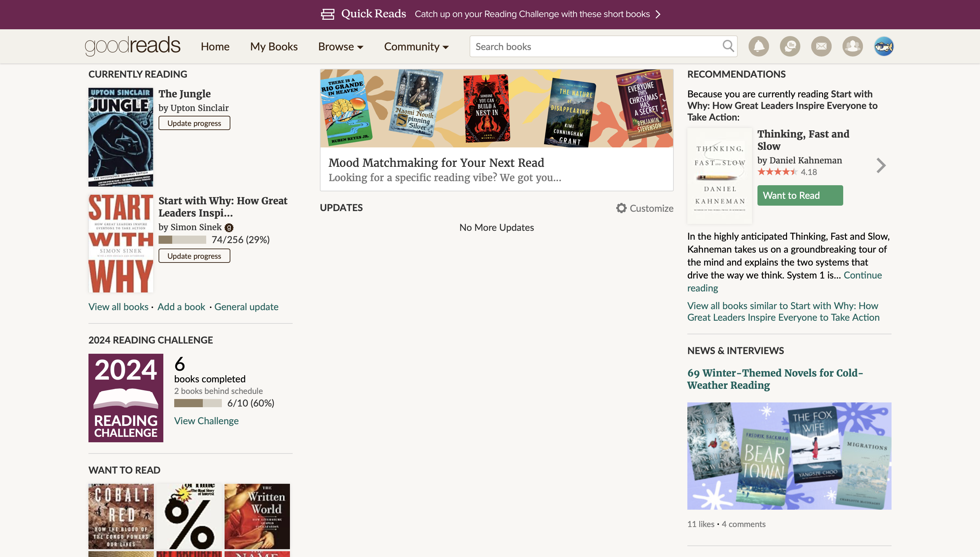Viewport: 980px width, 557px height.
Task: Click the Quick Reads stacked books icon
Action: click(x=328, y=14)
